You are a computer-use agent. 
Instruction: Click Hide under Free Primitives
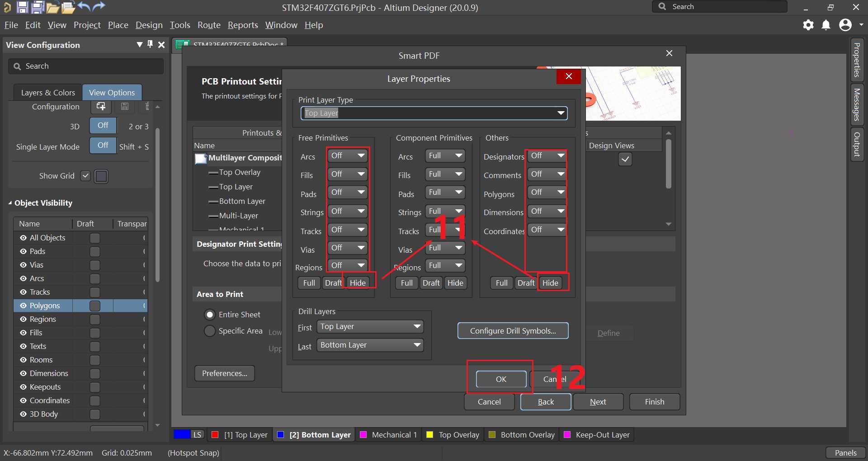click(358, 283)
